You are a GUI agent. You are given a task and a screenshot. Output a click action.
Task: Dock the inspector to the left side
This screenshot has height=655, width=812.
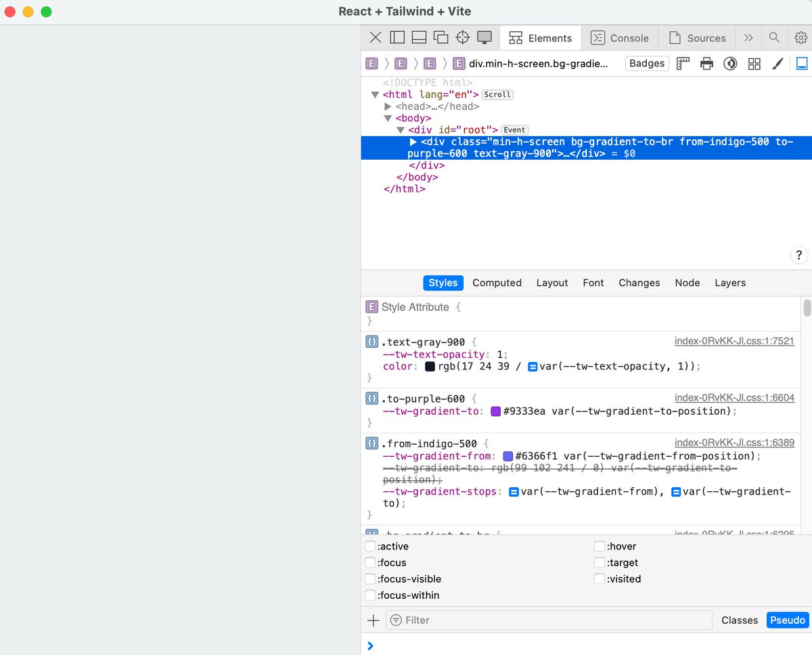pos(397,38)
